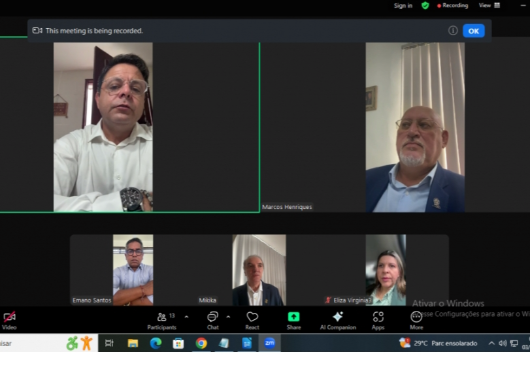This screenshot has height=367, width=530.
Task: Open AI Companion
Action: click(x=338, y=321)
